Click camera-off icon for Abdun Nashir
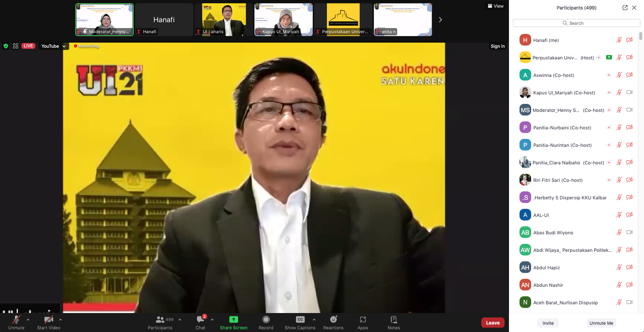This screenshot has width=644, height=332. [629, 285]
